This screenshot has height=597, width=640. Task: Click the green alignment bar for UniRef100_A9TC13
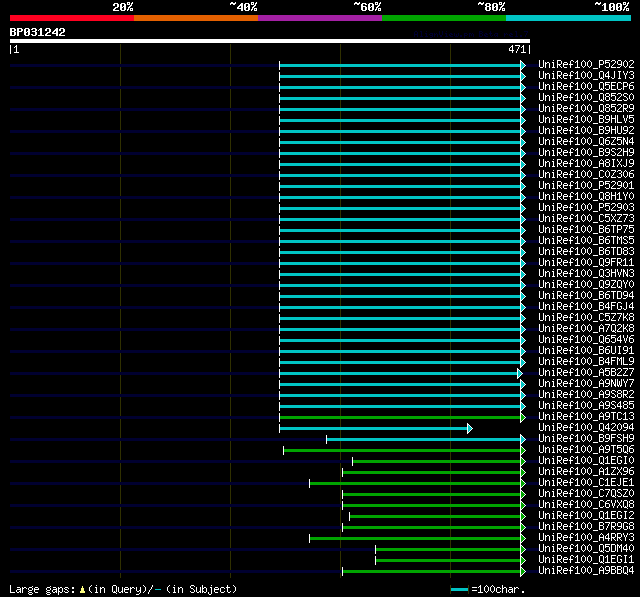(400, 417)
